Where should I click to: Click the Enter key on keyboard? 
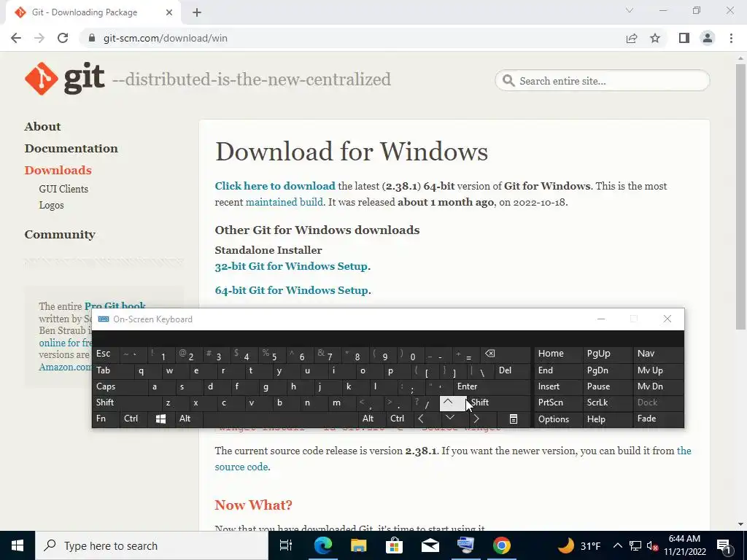coord(492,386)
